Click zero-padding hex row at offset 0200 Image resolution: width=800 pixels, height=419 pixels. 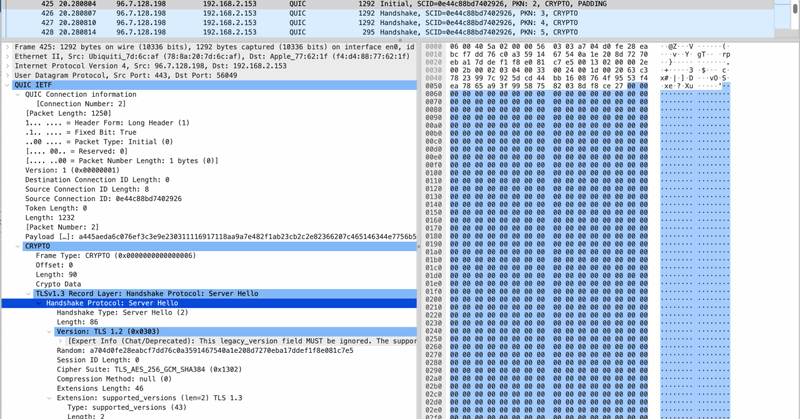(x=549, y=300)
